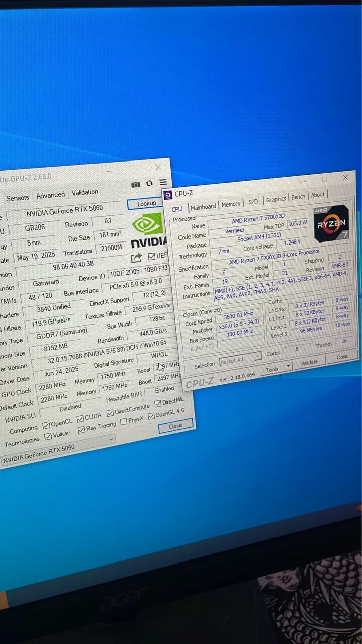Click the Tools button in CPU-Z
Viewport: 362px width, 644px height.
pos(272,369)
